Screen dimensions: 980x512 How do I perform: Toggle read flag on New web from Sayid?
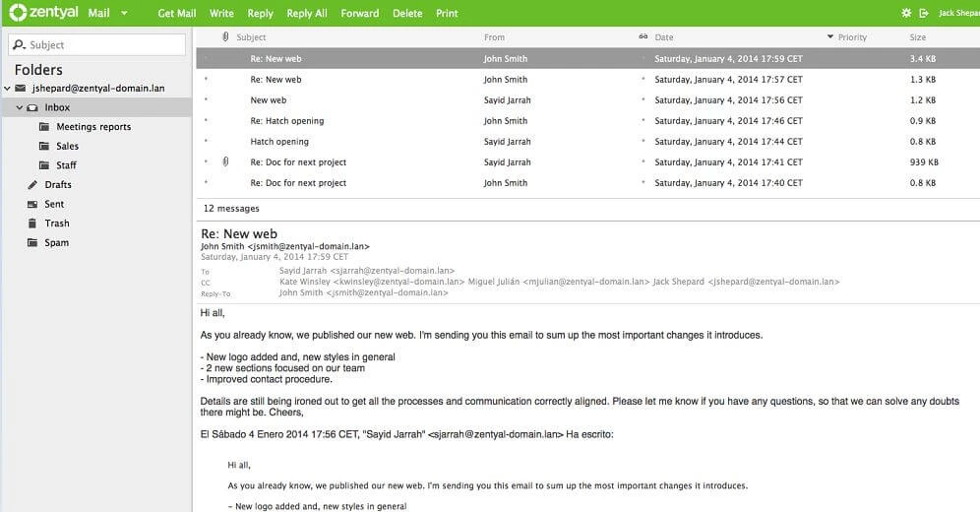(x=643, y=100)
